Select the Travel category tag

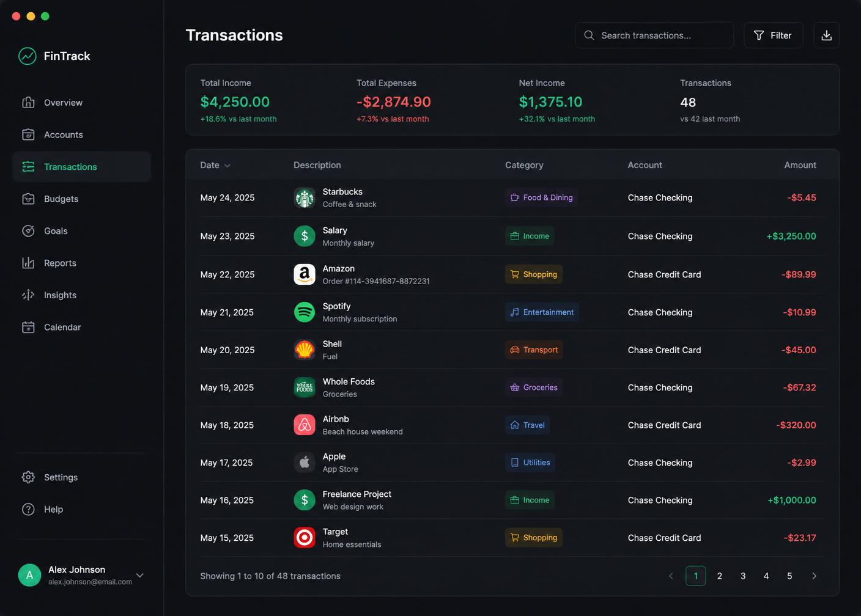pyautogui.click(x=527, y=425)
